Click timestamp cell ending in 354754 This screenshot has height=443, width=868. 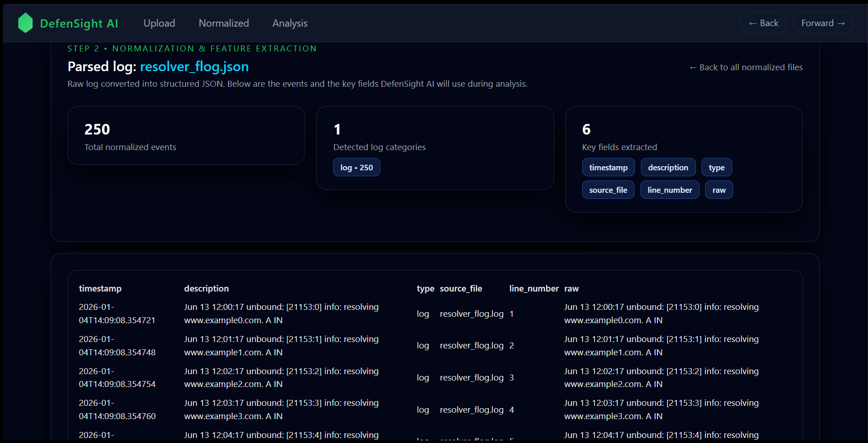117,377
